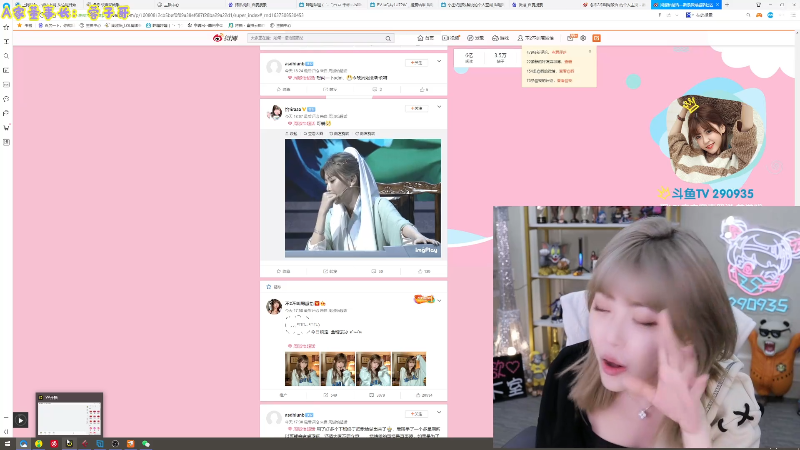Open the round profile photo with the crown

712,138
